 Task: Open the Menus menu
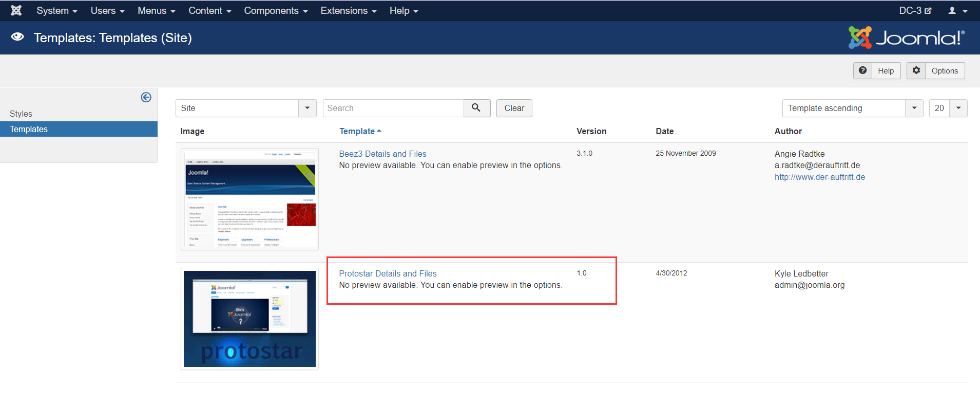pos(156,10)
